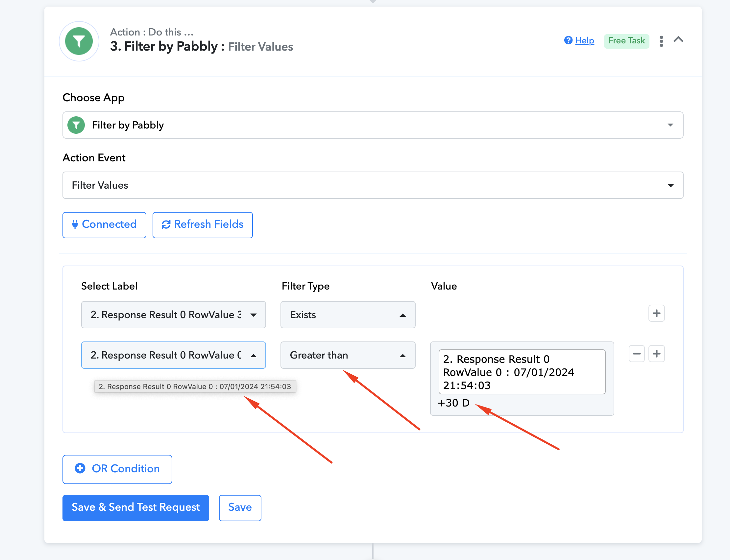Click the 'Action Event' field label
This screenshot has height=560, width=730.
coord(94,158)
